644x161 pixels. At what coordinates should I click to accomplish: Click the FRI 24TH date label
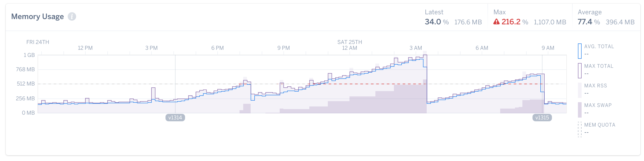click(38, 42)
